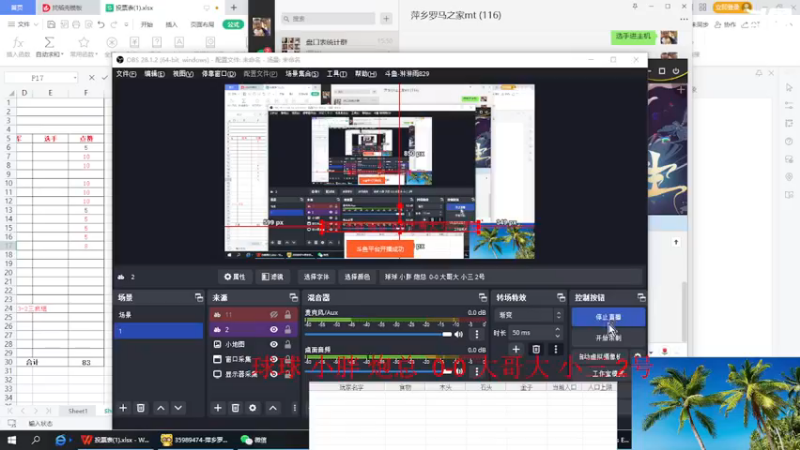
Task: Click the plus button beside WeChat search
Action: [x=386, y=19]
